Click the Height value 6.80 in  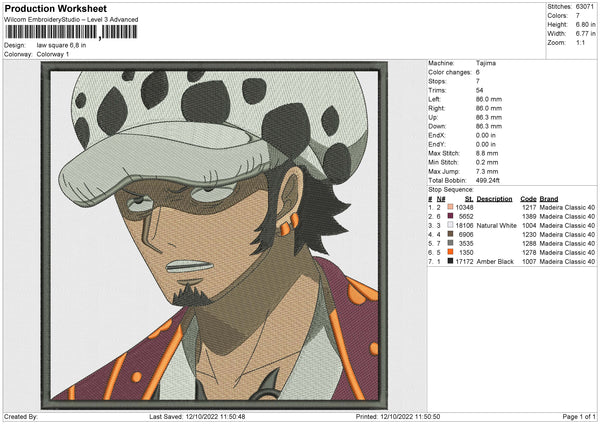(x=585, y=24)
